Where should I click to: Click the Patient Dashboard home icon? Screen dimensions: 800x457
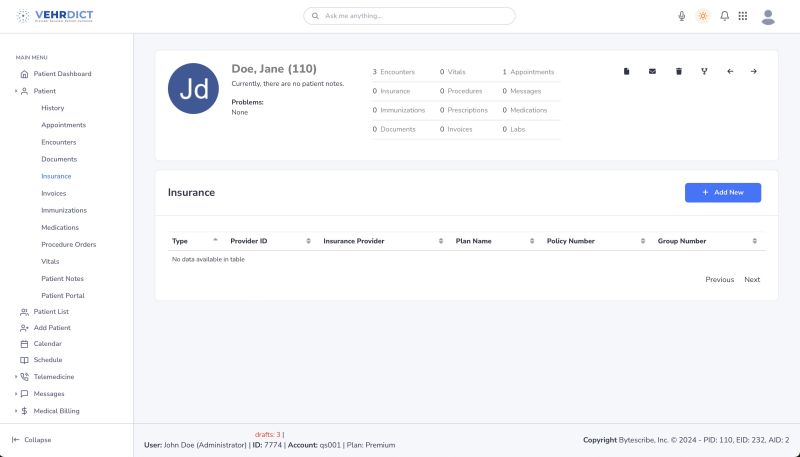pos(24,74)
